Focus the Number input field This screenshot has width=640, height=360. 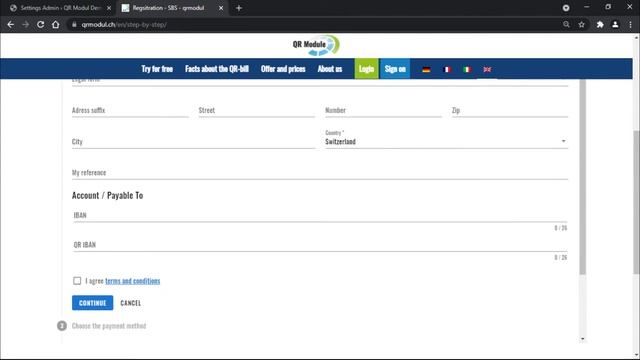[383, 110]
